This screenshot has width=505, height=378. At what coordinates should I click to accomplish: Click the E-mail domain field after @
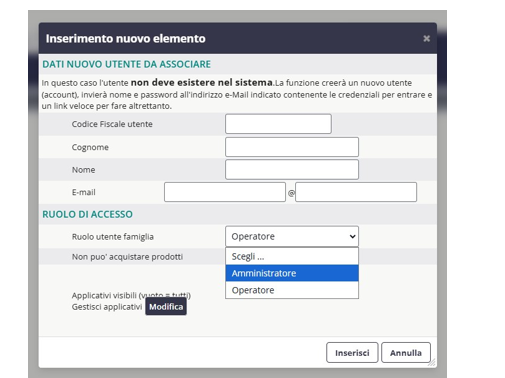click(x=356, y=192)
